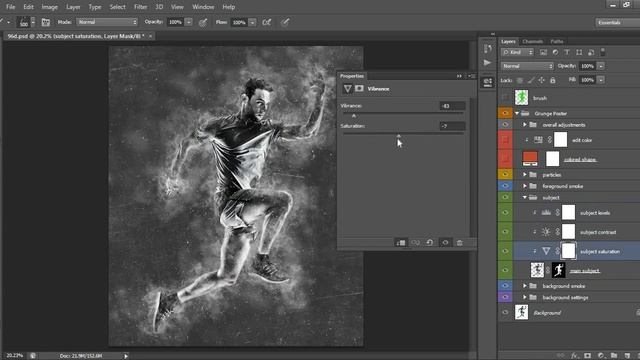Click the Vibrance adjustment icon in Properties
This screenshot has width=640, height=360.
347,89
